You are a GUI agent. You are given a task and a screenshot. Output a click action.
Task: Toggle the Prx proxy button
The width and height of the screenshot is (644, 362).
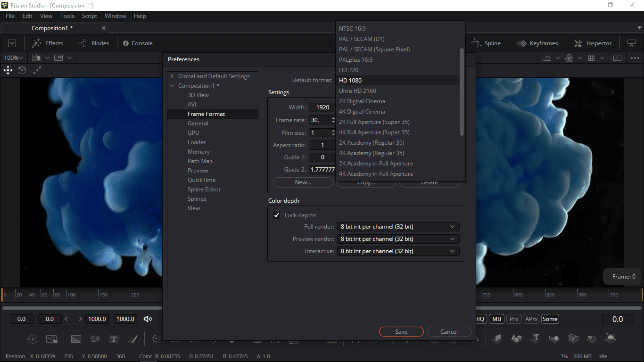click(x=514, y=319)
